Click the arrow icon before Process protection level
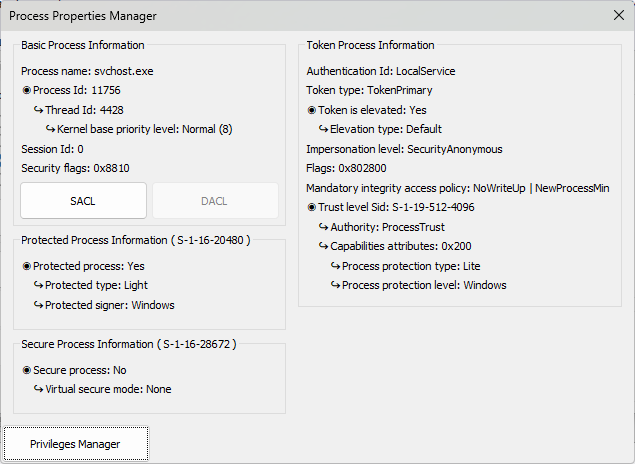Image resolution: width=635 pixels, height=464 pixels. (335, 285)
